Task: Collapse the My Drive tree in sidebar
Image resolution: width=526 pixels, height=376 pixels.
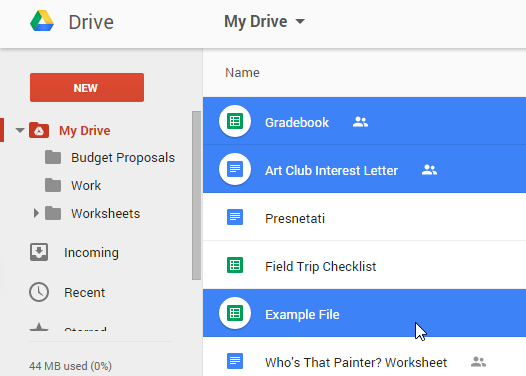Action: click(20, 130)
